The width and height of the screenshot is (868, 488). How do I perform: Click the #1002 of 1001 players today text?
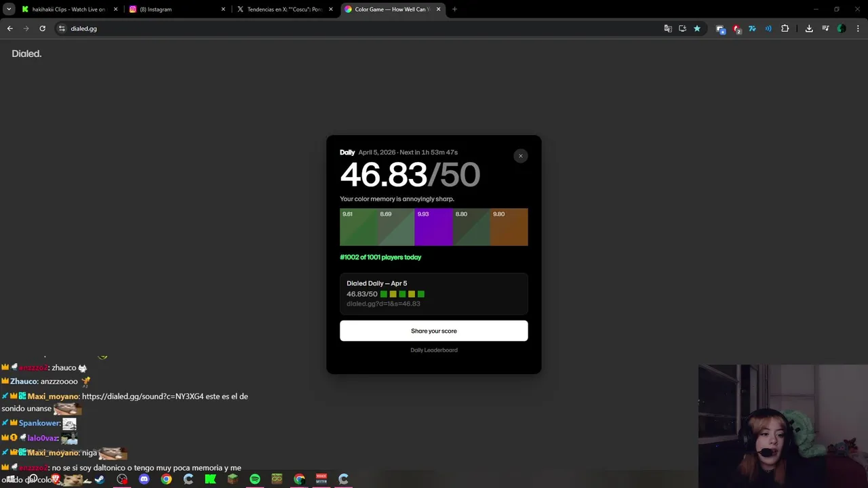(380, 258)
